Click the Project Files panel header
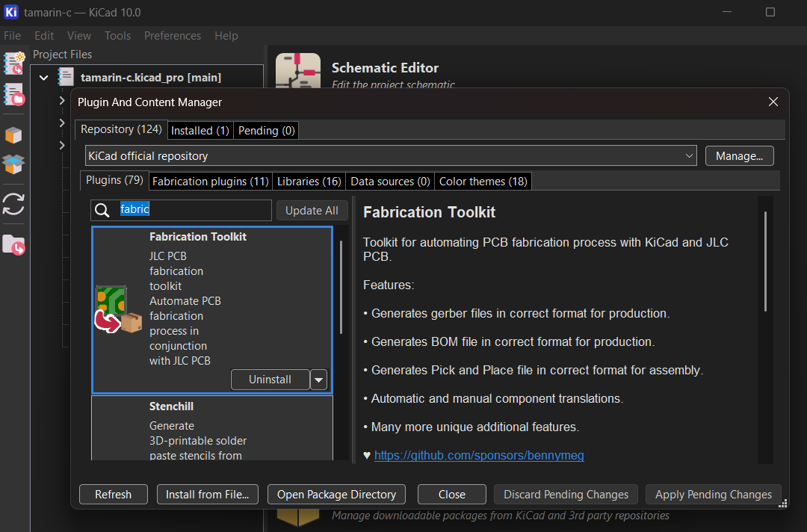The height and width of the screenshot is (532, 807). [62, 55]
